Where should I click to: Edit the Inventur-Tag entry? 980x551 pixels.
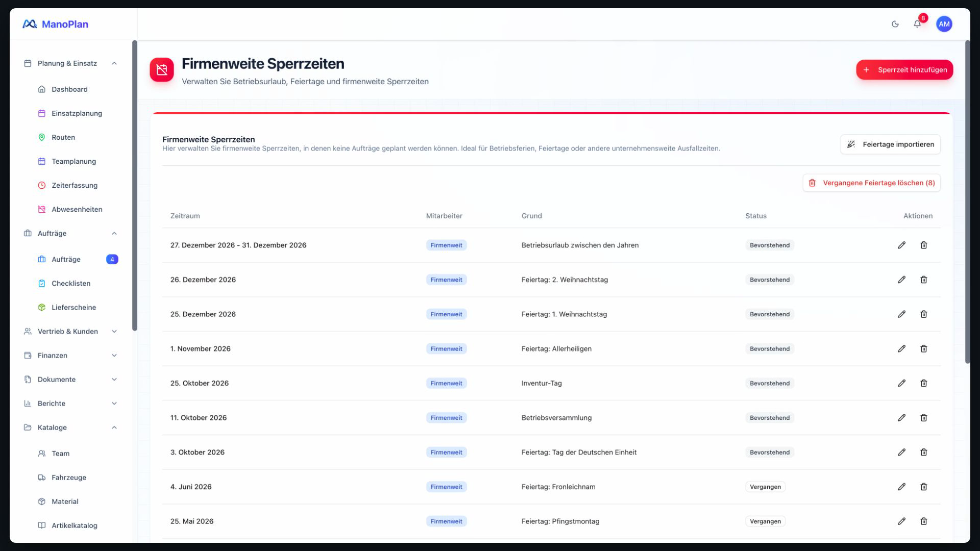click(x=901, y=383)
